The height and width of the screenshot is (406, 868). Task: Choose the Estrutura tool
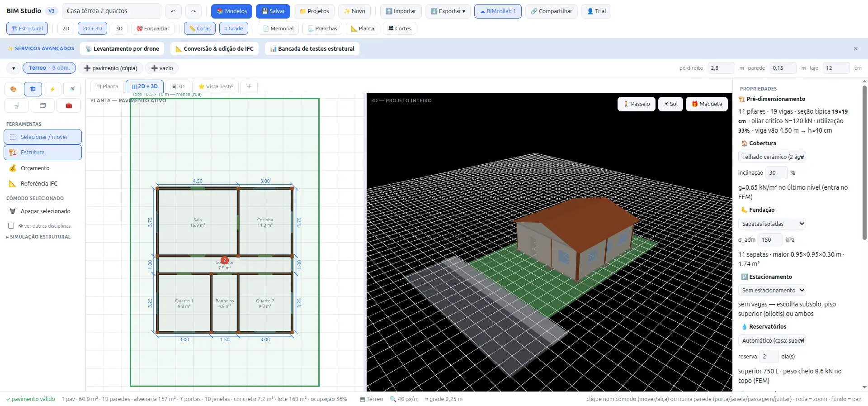(43, 153)
